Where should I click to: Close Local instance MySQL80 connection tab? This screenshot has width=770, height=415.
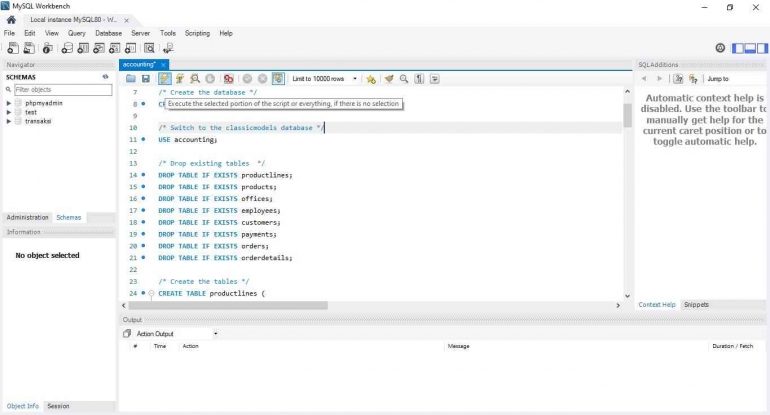point(126,20)
